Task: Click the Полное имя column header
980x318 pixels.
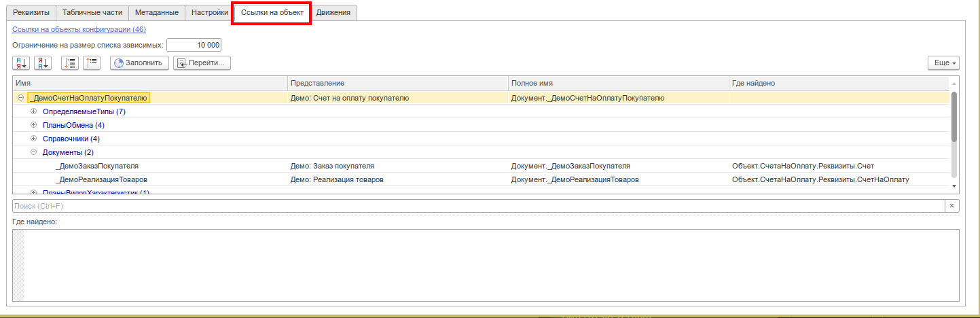Action: pyautogui.click(x=619, y=83)
